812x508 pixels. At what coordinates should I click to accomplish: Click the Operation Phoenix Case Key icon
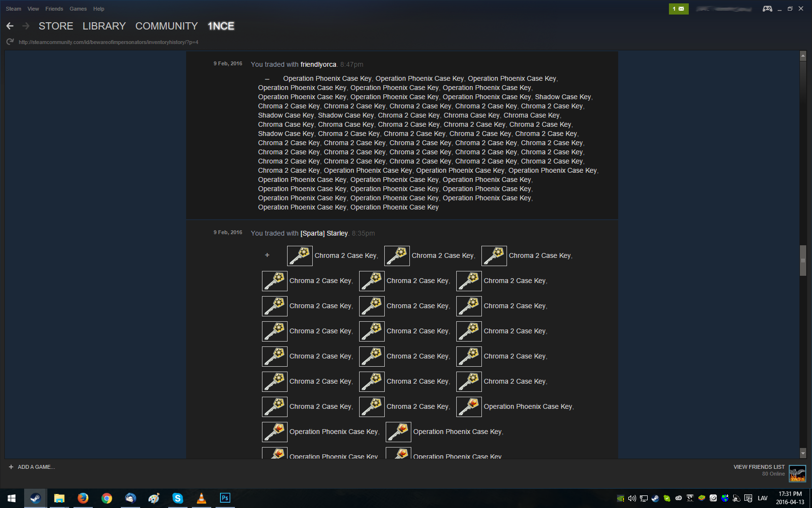click(x=469, y=407)
